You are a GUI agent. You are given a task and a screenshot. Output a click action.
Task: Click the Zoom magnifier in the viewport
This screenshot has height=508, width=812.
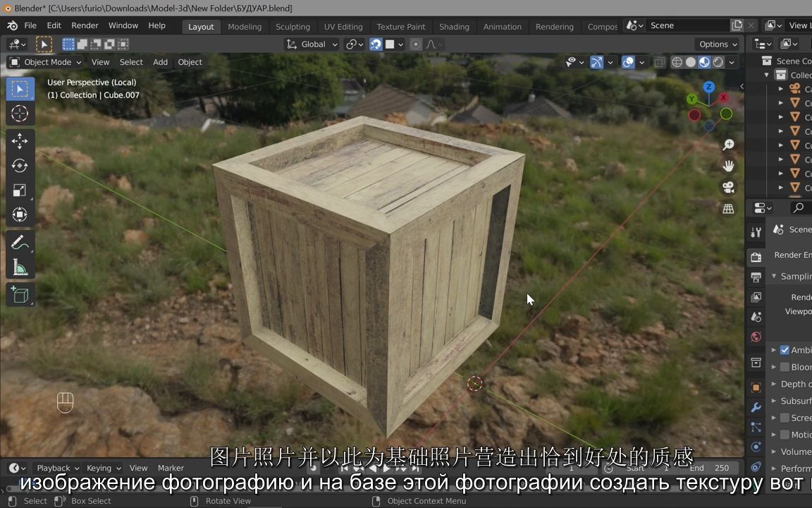729,145
